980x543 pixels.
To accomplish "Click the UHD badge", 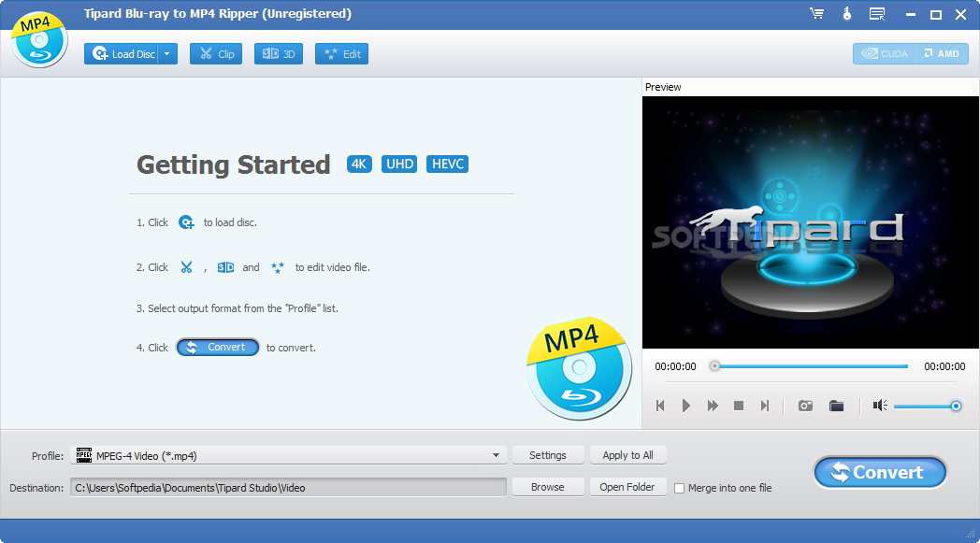I will click(399, 164).
